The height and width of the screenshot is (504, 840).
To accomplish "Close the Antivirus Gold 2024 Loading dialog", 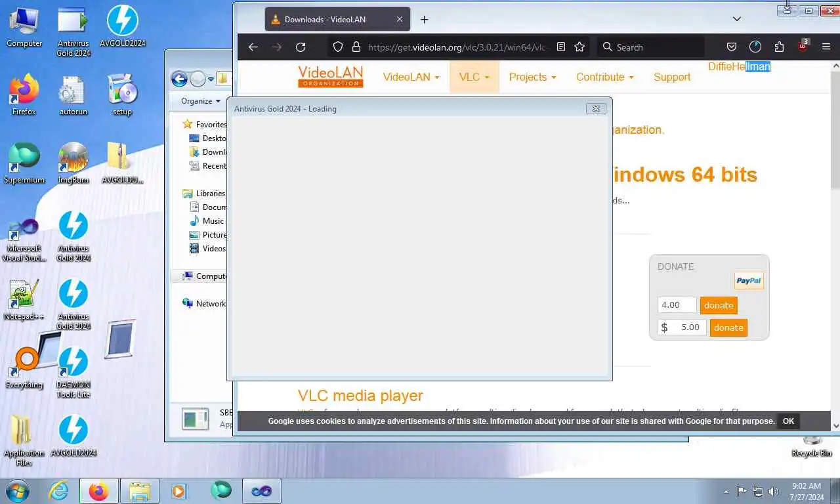I will click(596, 109).
